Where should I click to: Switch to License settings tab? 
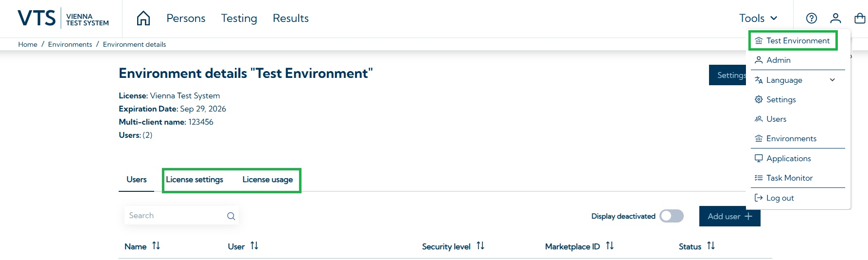[195, 180]
